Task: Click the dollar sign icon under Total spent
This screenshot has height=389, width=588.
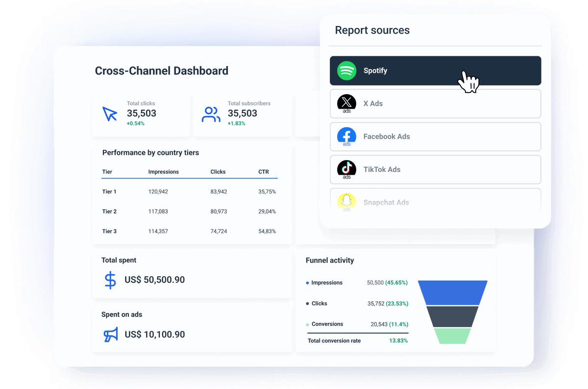Action: click(110, 279)
